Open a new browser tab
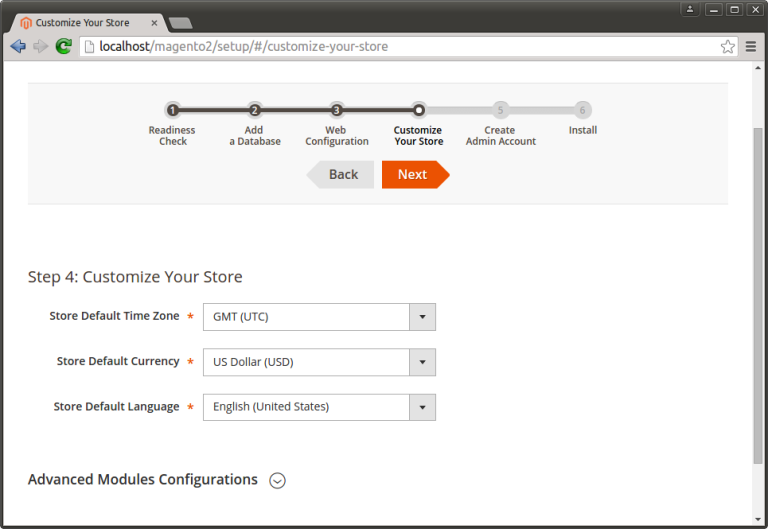The image size is (768, 529). point(180,22)
